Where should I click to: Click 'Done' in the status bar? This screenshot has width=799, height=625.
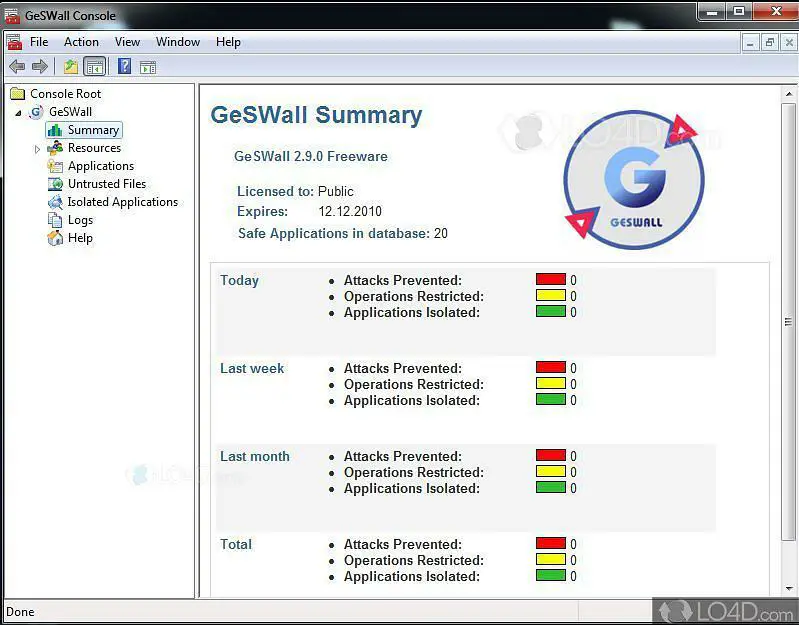pyautogui.click(x=20, y=612)
